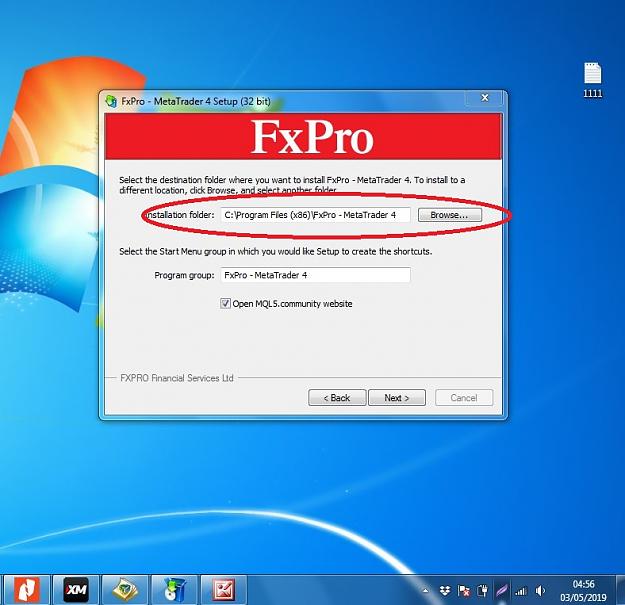The height and width of the screenshot is (605, 625).
Task: Open the installer taskbar icon with disc
Action: click(174, 589)
